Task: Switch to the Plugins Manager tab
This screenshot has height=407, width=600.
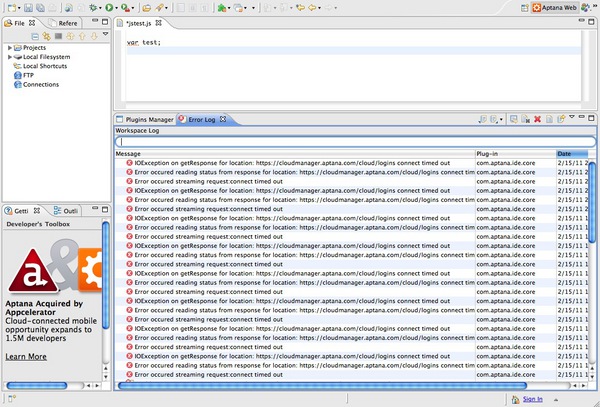Action: click(145, 119)
